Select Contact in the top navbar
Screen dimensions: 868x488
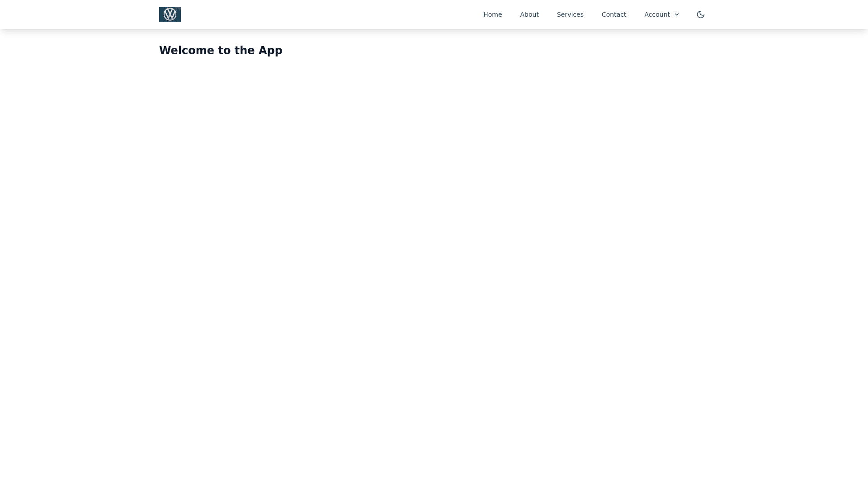(x=613, y=14)
